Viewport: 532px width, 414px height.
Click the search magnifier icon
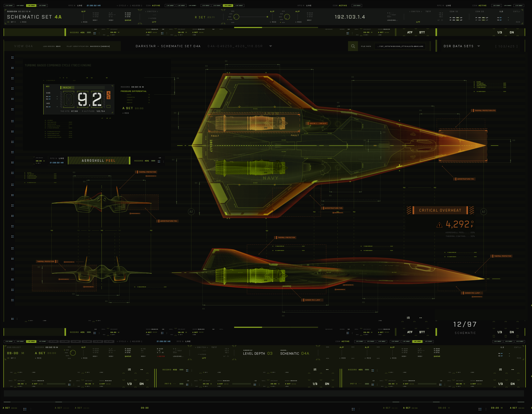click(353, 46)
